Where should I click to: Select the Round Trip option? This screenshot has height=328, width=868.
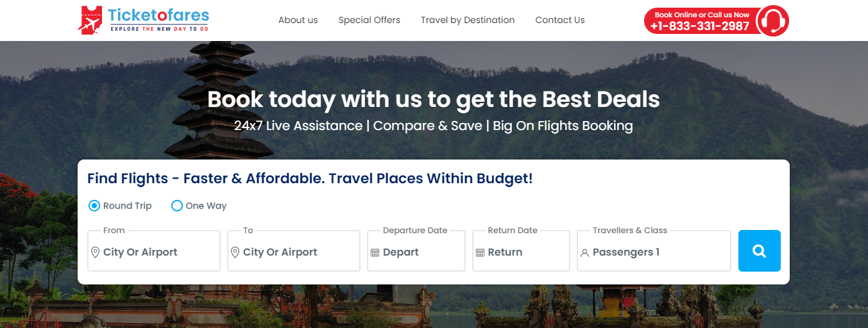point(94,206)
